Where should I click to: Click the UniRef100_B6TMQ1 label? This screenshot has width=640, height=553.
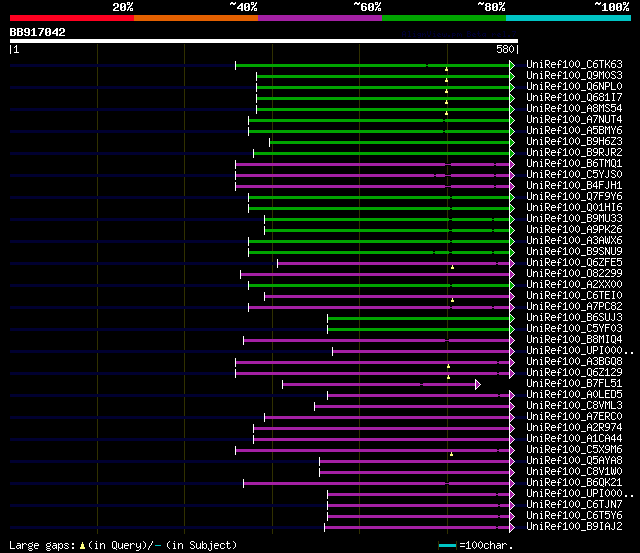574,164
